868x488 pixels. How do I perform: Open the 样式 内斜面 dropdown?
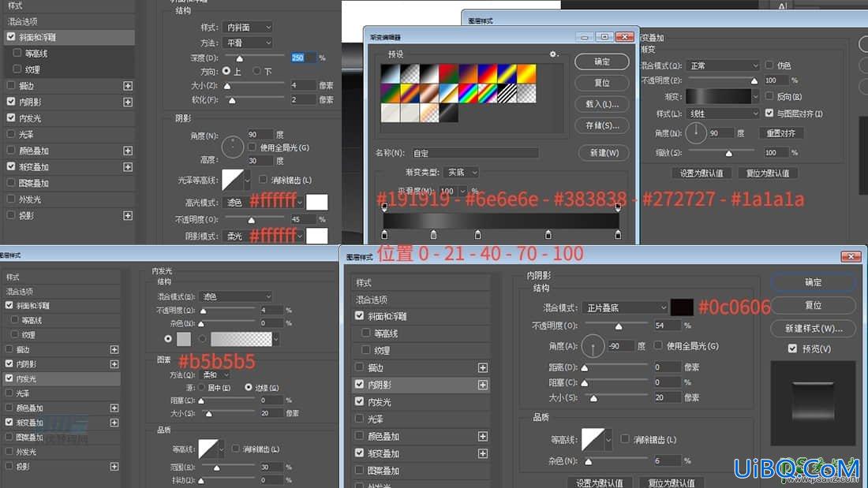(248, 27)
